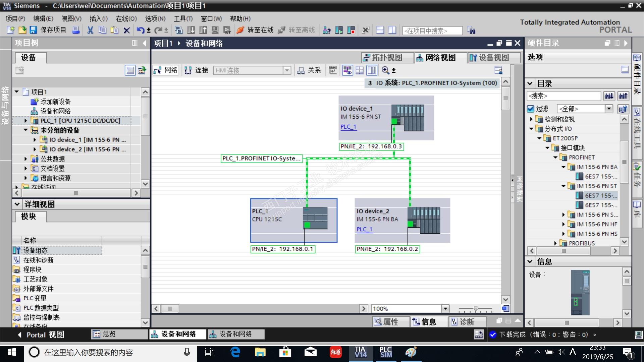Click the Go online toolbar icon
644x362 pixels.
(x=240, y=30)
